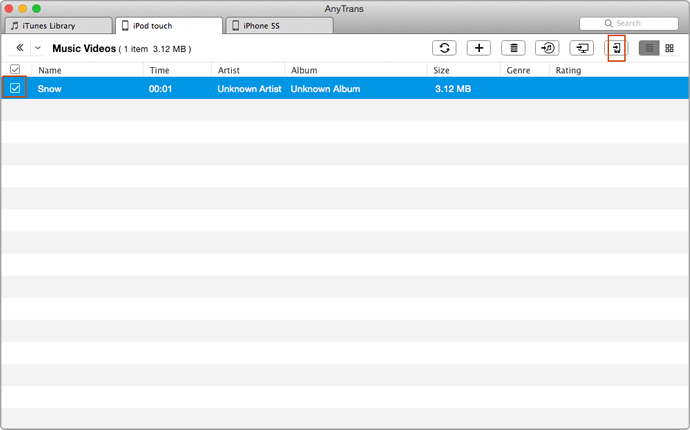Sort by the Artist column header

(229, 70)
